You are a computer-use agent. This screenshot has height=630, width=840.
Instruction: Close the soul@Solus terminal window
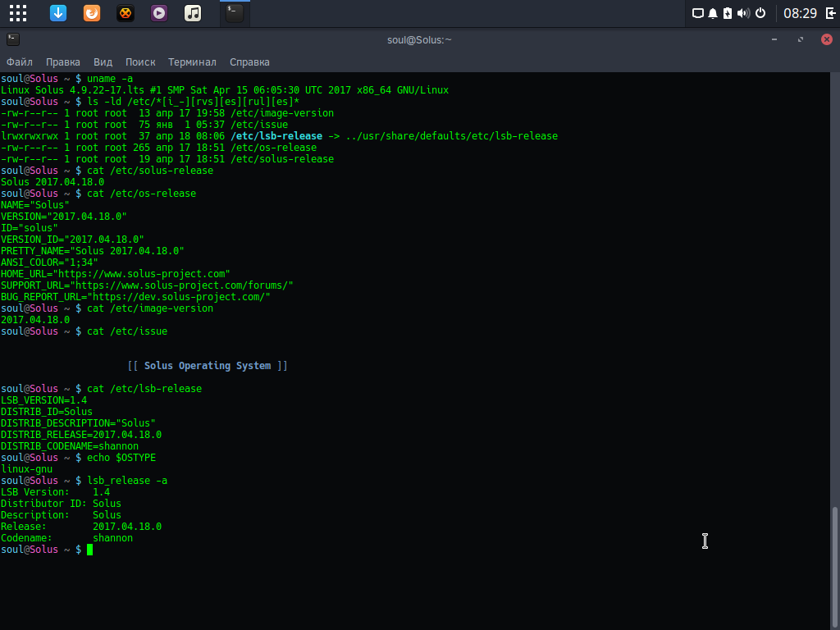(x=827, y=39)
